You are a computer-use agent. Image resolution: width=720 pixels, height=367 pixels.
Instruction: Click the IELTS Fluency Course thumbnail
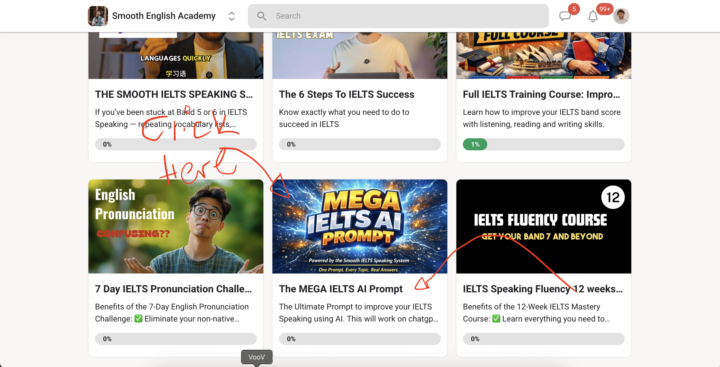pyautogui.click(x=544, y=226)
